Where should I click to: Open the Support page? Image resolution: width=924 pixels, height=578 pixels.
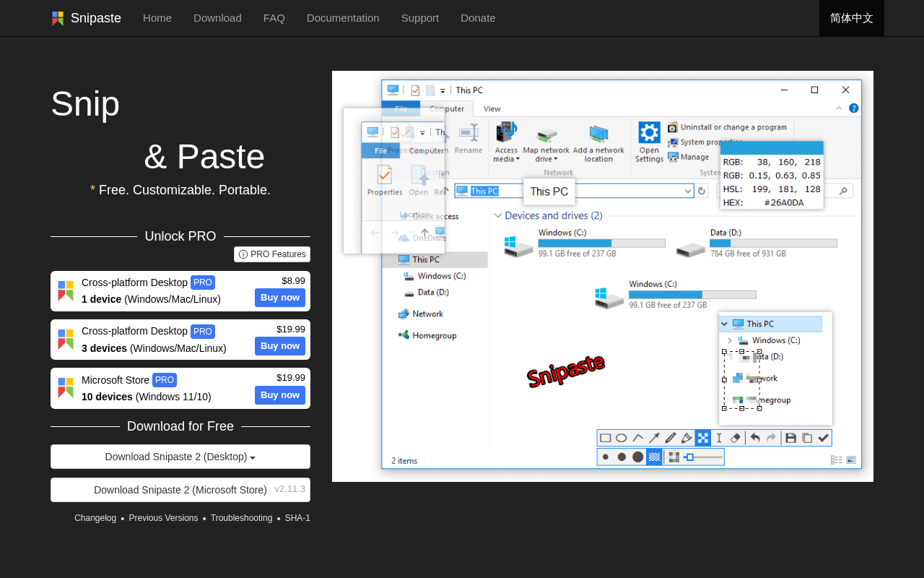click(420, 18)
